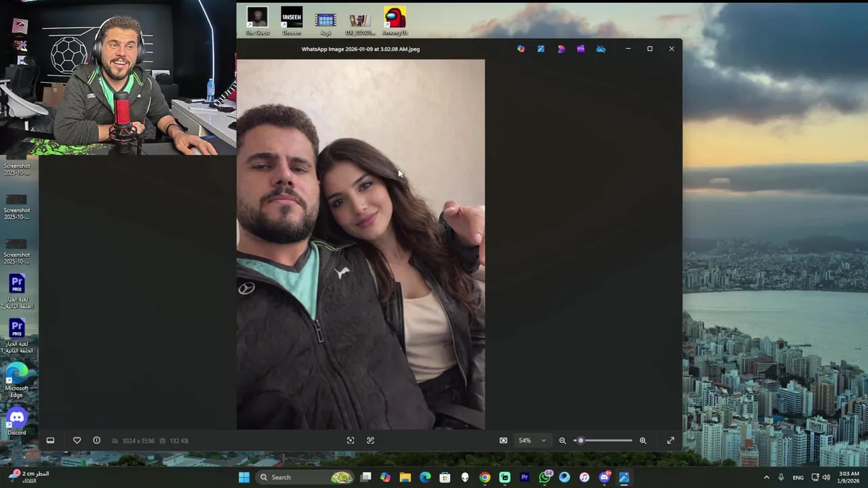
Task: Open the Among Us desktop shortcut
Action: pos(395,21)
